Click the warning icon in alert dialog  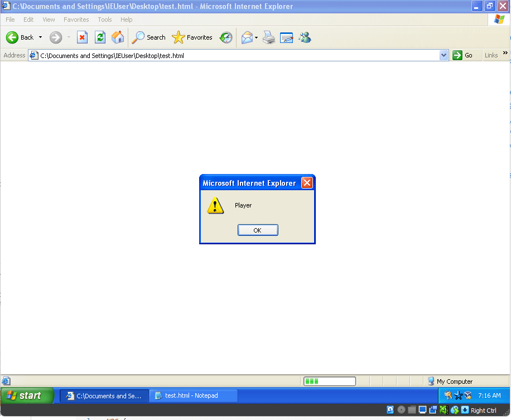[215, 205]
